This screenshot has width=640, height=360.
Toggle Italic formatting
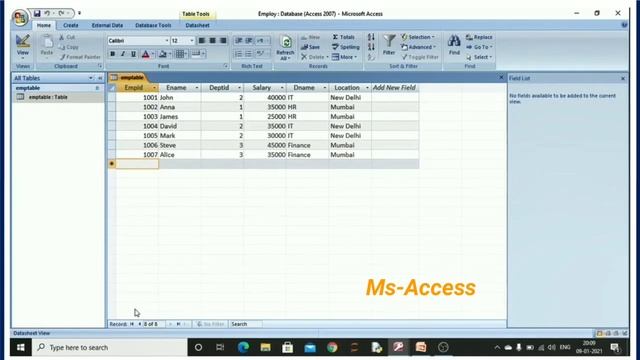[x=123, y=54]
